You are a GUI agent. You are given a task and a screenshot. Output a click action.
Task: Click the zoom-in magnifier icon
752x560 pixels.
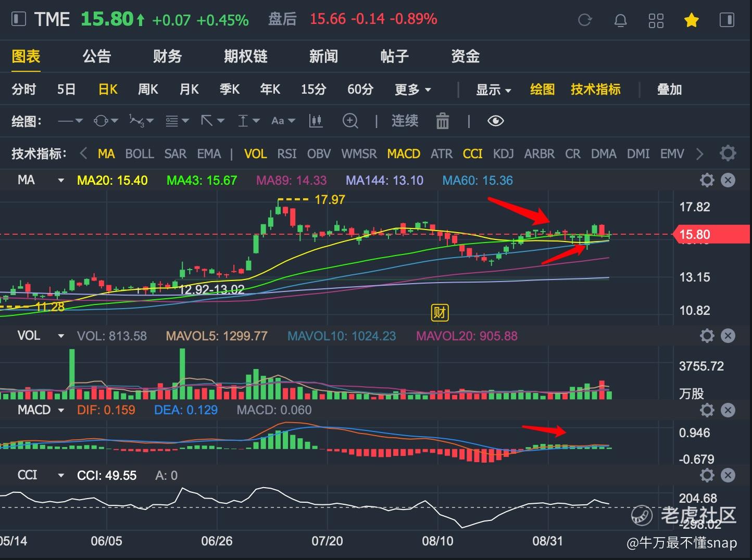click(350, 121)
